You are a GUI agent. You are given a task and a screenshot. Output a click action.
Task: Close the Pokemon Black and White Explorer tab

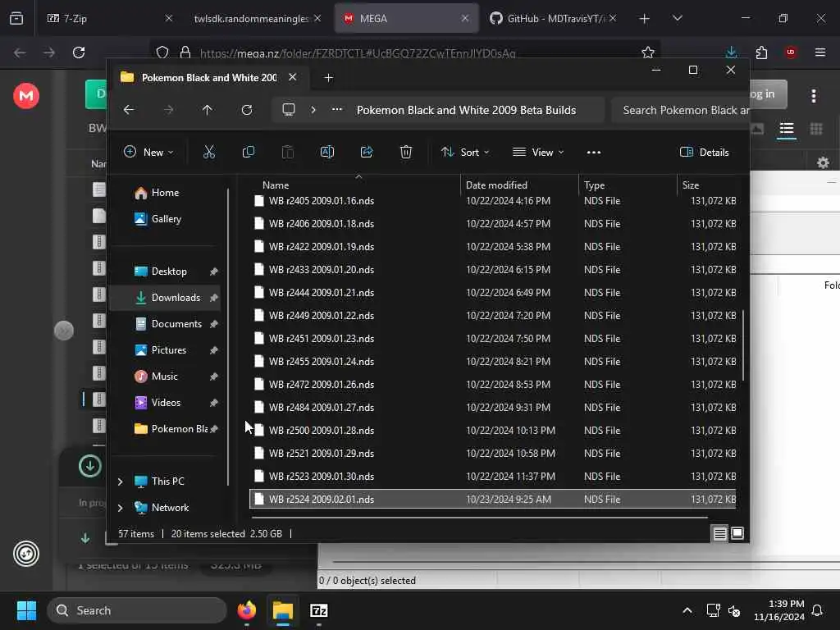tap(293, 77)
